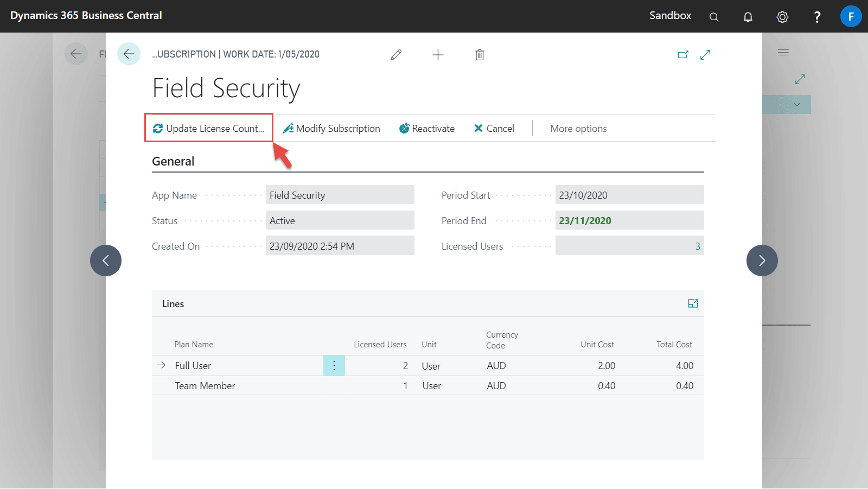
Task: Click Team Member total cost 0.40
Action: coord(685,386)
